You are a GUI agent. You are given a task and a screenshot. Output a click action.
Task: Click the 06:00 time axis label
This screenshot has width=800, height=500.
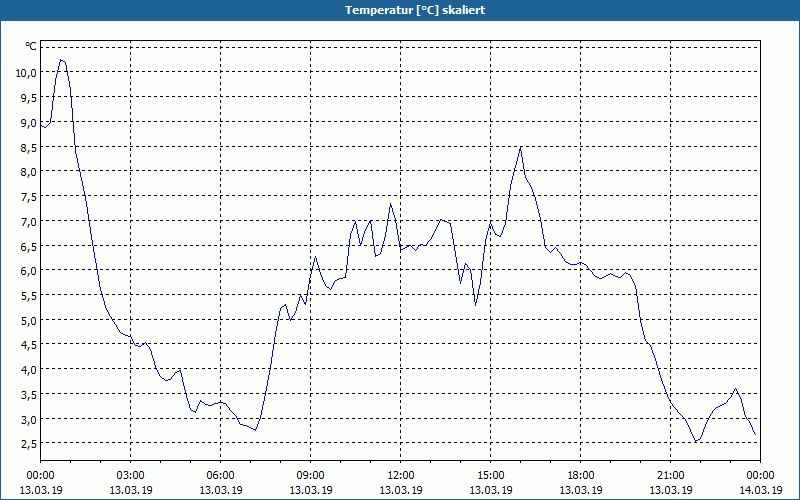(x=220, y=476)
